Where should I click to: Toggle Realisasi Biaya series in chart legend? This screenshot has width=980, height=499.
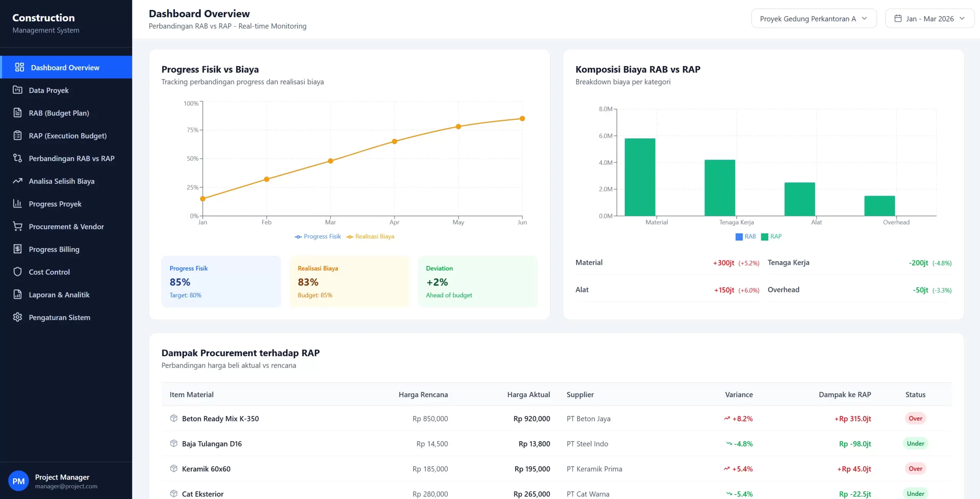coord(370,236)
